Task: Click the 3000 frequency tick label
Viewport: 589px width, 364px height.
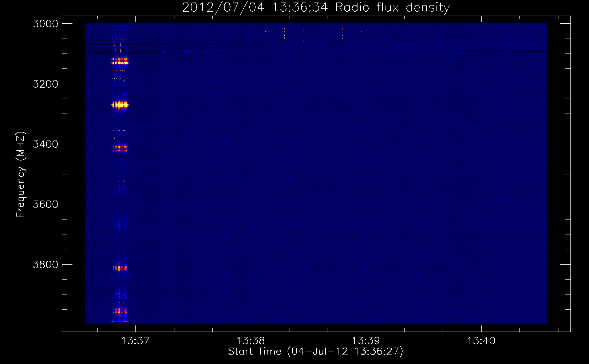Action: point(46,24)
